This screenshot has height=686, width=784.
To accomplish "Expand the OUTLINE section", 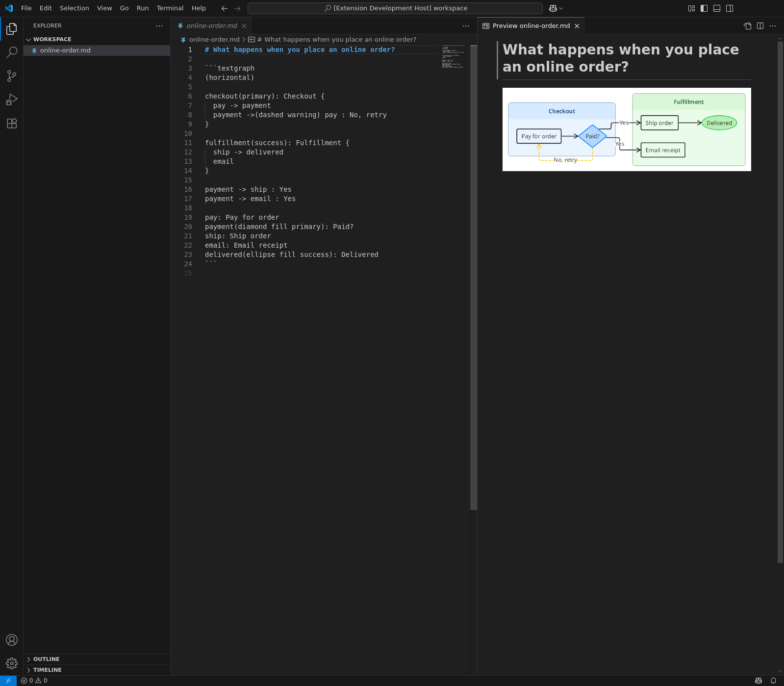I will [97, 659].
